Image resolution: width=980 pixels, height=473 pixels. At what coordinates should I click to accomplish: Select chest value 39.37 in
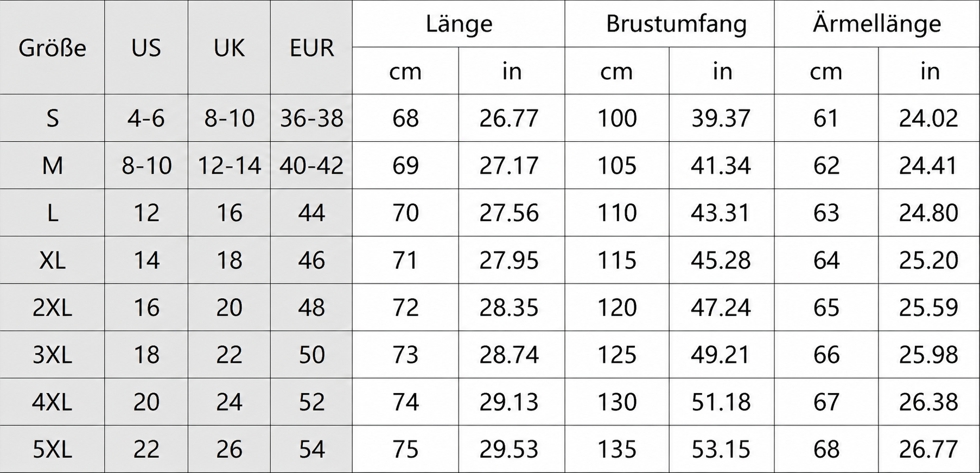[722, 118]
